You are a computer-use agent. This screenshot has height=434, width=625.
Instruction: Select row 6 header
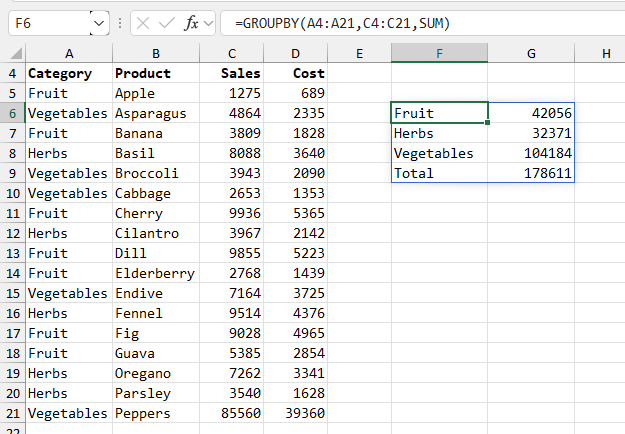(x=12, y=113)
